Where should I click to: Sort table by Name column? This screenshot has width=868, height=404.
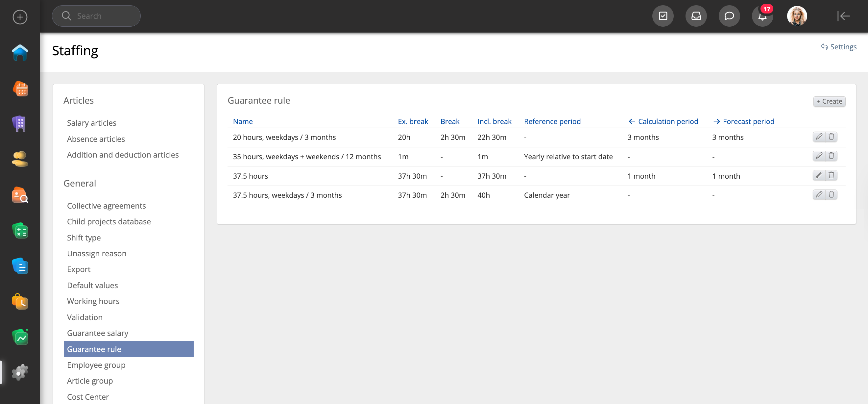click(243, 121)
